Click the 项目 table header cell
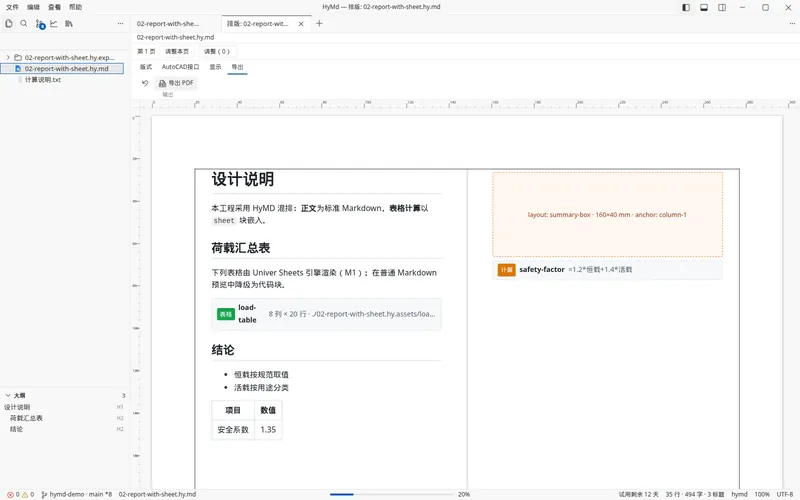The image size is (800, 500). (x=233, y=410)
